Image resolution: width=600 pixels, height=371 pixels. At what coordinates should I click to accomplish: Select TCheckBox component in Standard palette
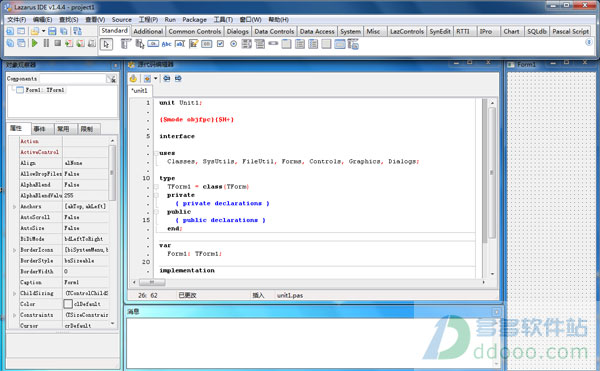[220, 44]
